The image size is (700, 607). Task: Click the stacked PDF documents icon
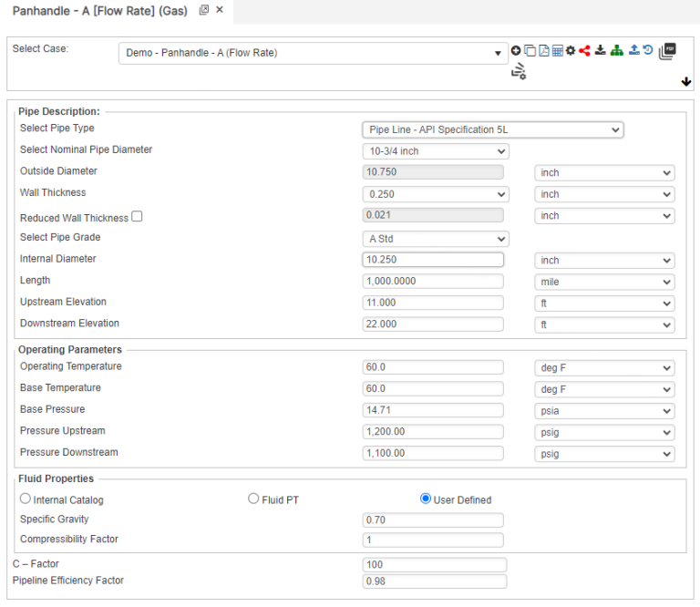click(x=667, y=51)
